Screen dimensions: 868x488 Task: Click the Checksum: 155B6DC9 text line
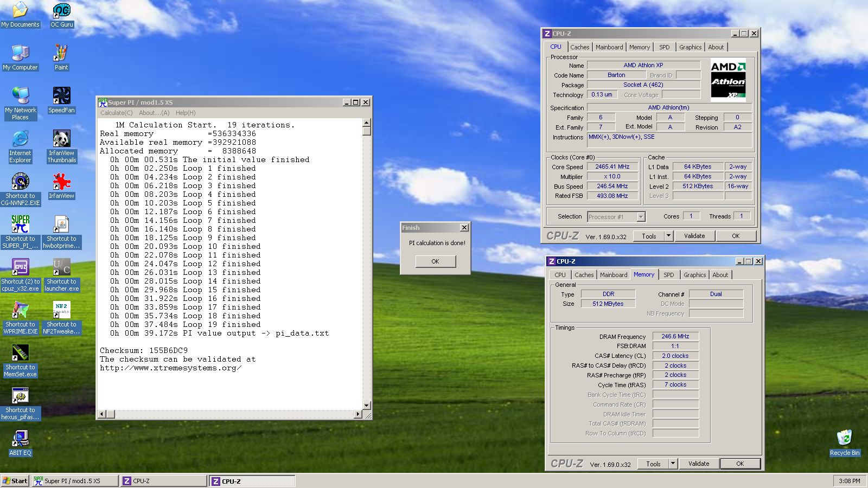pos(144,350)
